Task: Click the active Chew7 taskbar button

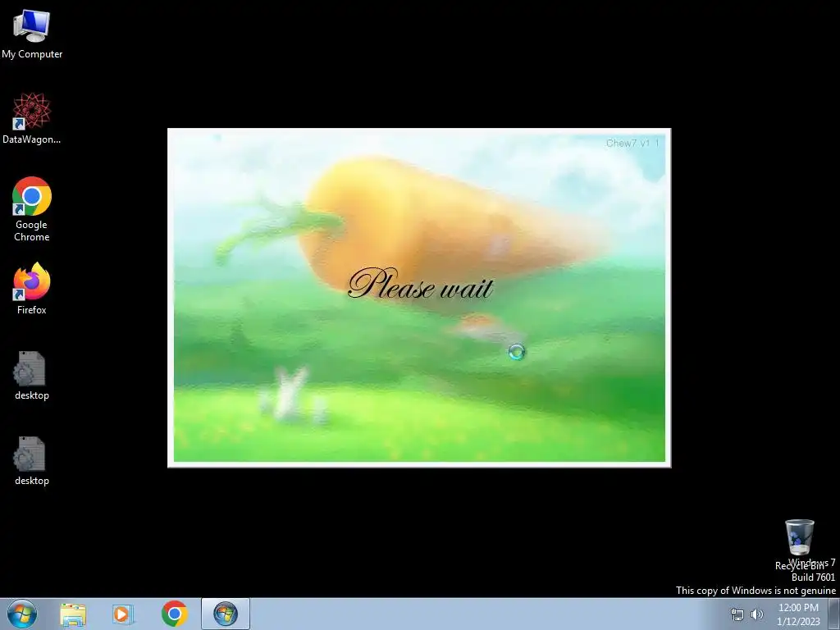Action: [226, 614]
